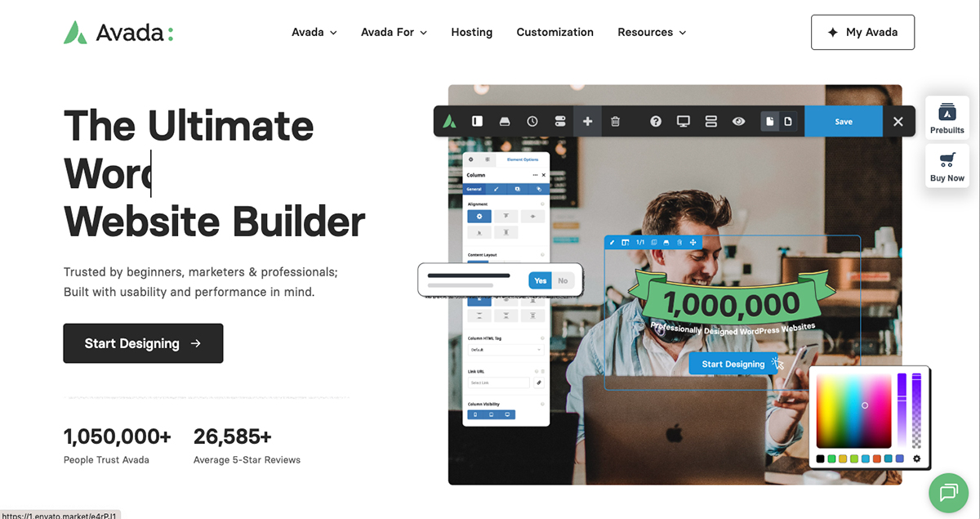Open the Hosting menu item
Image resolution: width=980 pixels, height=519 pixels.
pos(472,33)
